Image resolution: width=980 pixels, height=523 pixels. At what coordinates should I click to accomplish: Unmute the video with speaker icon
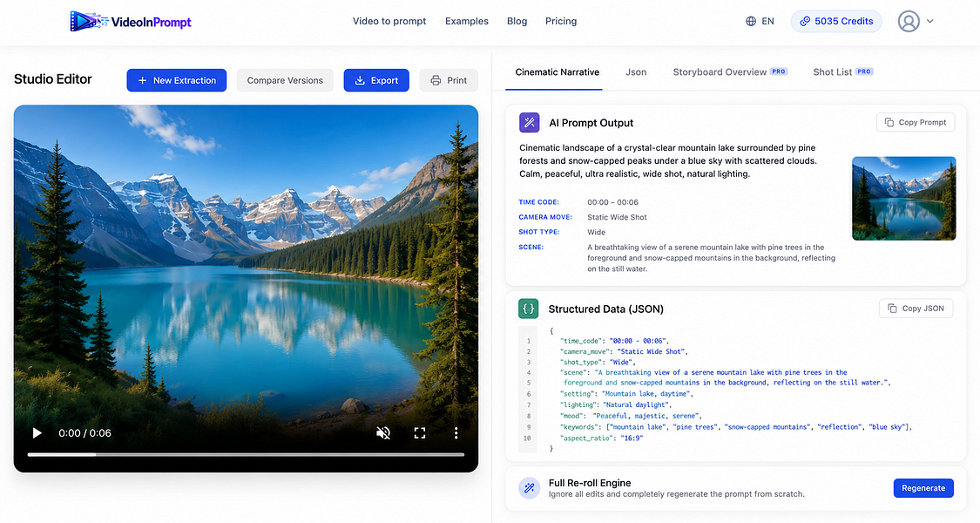tap(383, 433)
